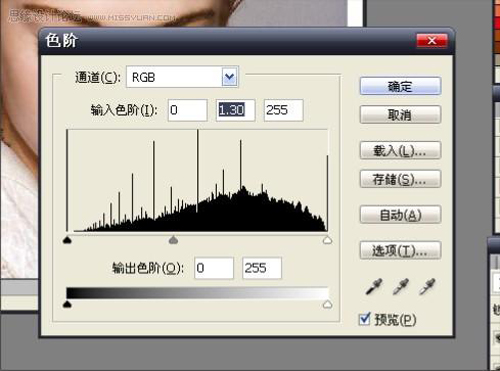Click the 载入(L)... load button
Image resolution: width=500 pixels, height=371 pixels.
point(400,151)
